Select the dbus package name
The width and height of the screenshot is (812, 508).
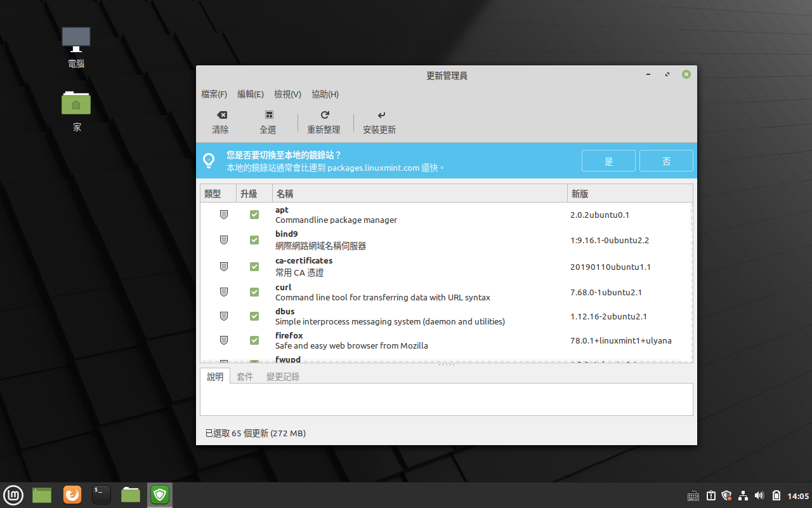click(x=285, y=312)
